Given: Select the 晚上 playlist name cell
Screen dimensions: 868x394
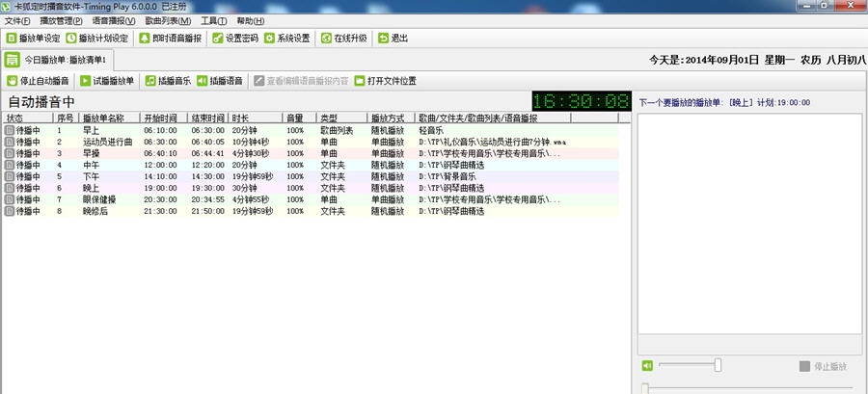Looking at the screenshot, I should 91,188.
